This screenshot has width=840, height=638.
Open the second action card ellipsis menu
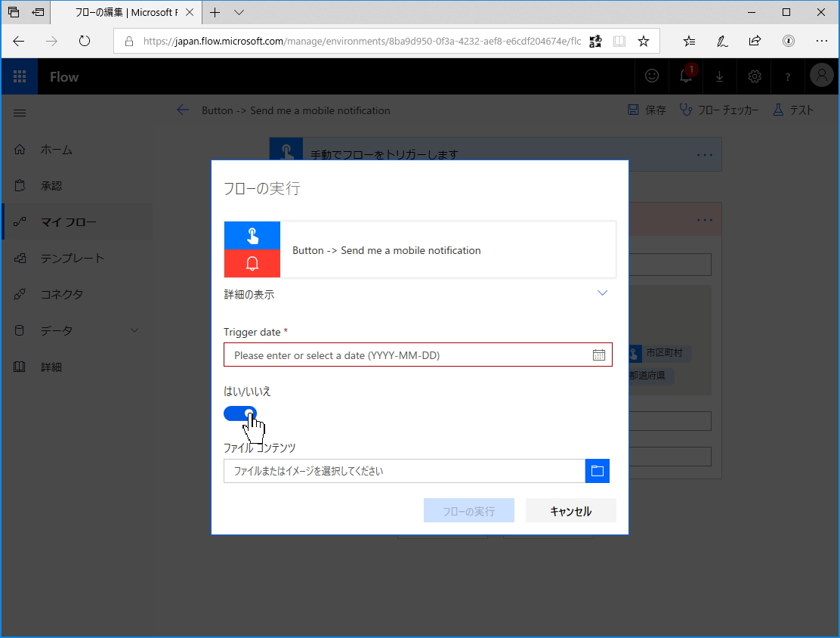click(705, 220)
